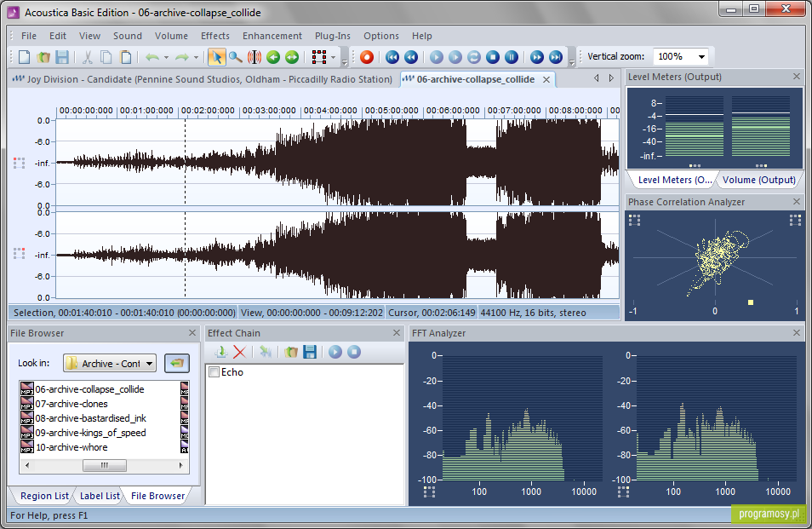The height and width of the screenshot is (529, 812).
Task: Click the Fast-forward button
Action: [x=537, y=56]
